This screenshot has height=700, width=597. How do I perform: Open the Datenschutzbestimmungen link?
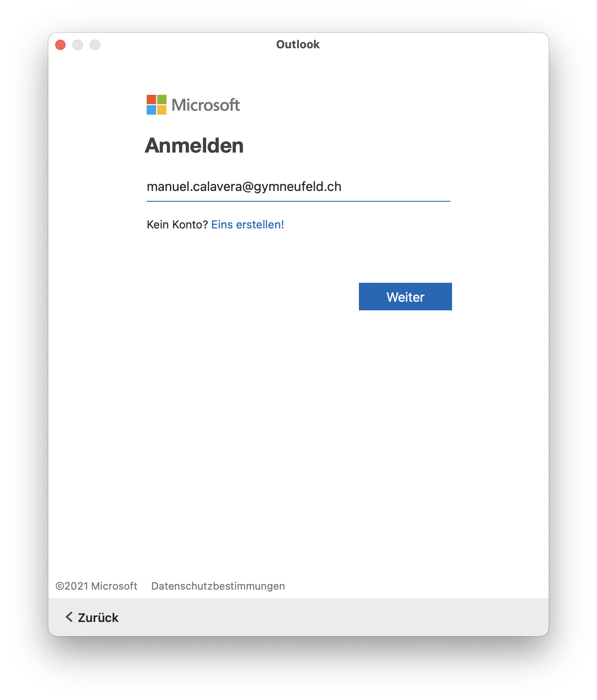218,586
